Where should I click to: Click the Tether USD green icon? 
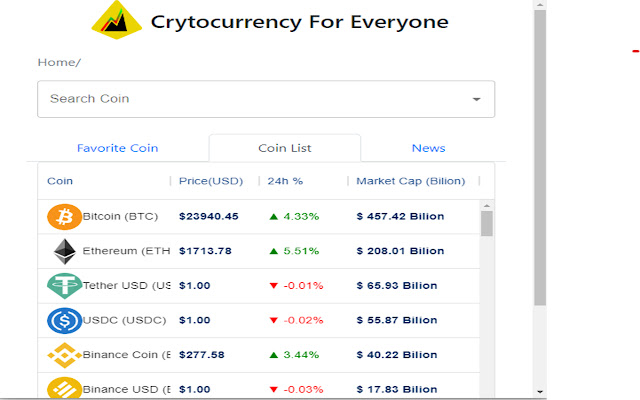click(x=64, y=286)
